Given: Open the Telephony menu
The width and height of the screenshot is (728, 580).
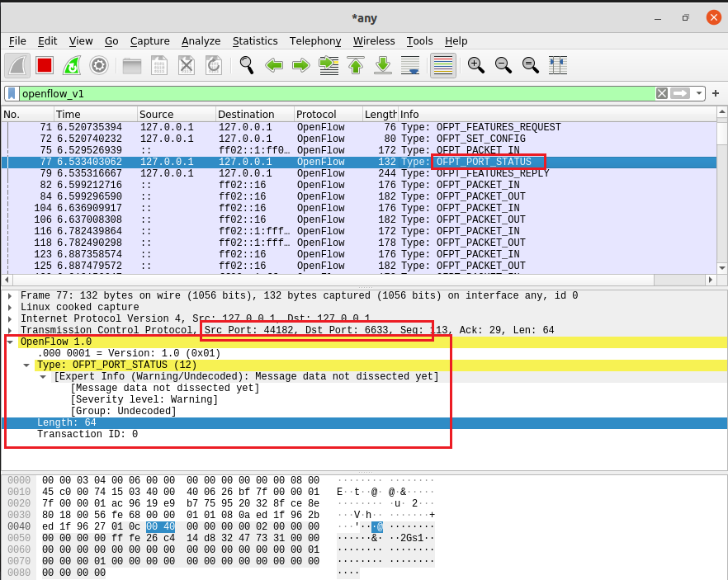Looking at the screenshot, I should (x=315, y=41).
